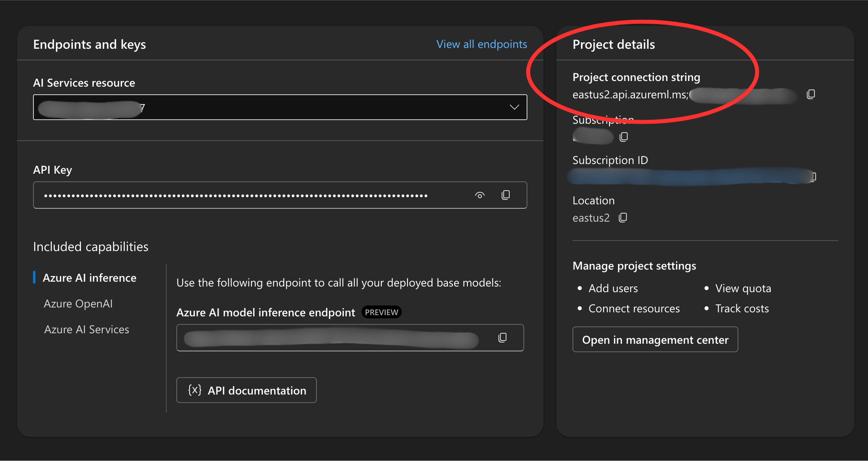Expand the AI Services resource dropdown

[514, 107]
